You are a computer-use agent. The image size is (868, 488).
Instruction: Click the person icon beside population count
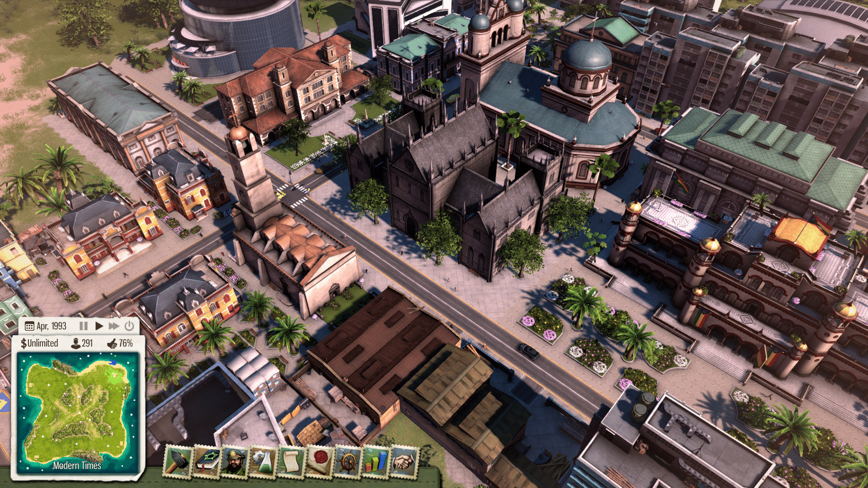pos(75,343)
